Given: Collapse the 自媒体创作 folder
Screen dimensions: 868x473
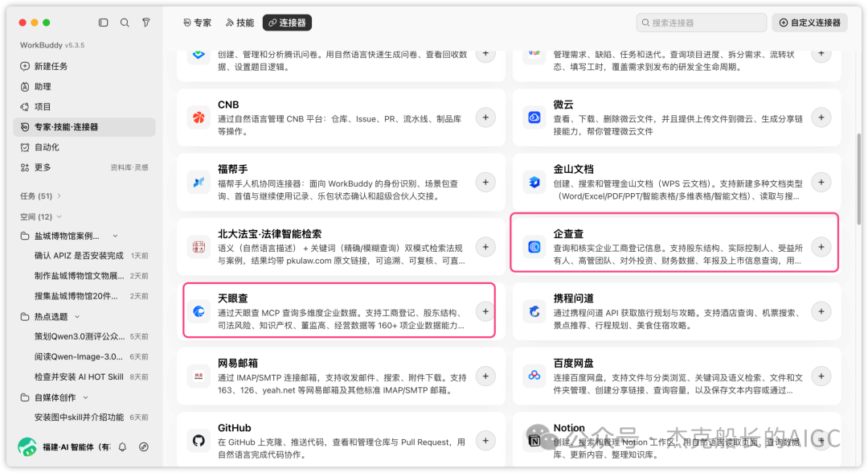Looking at the screenshot, I should (x=86, y=397).
